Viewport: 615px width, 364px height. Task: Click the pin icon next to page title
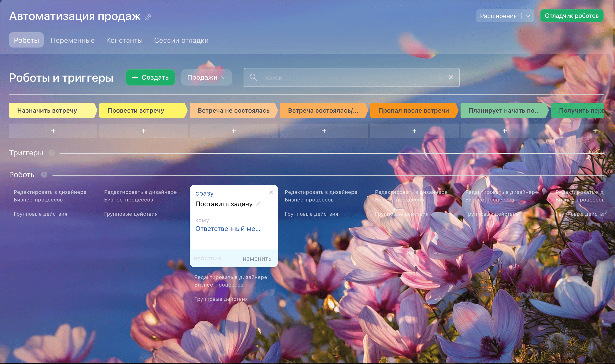coord(148,17)
